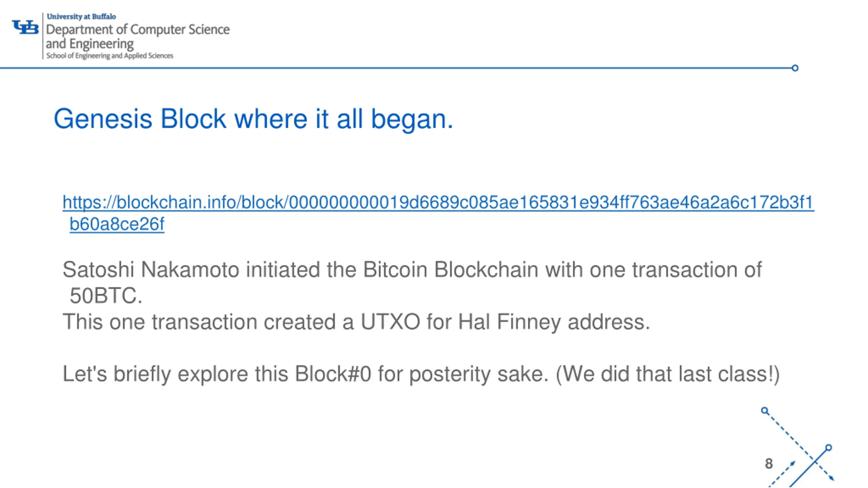Open the blockchain.info genesis block link
This screenshot has width=868, height=488.
point(438,202)
